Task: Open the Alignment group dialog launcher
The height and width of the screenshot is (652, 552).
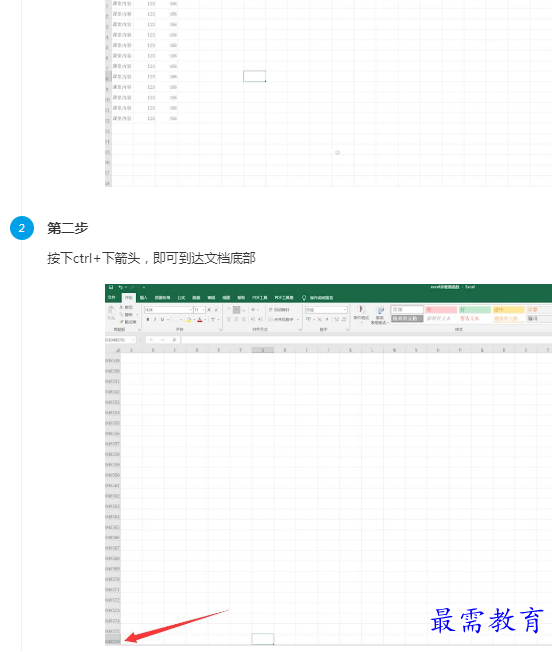Action: 300,329
